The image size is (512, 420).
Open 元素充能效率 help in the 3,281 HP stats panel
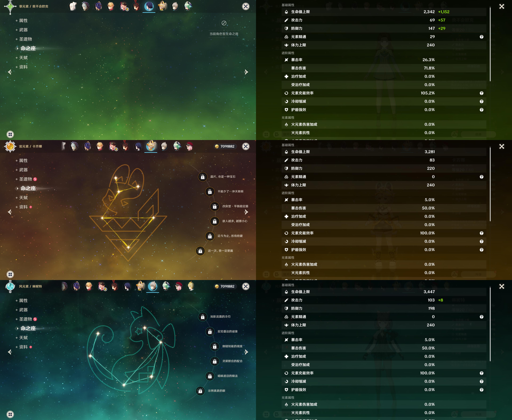481,233
